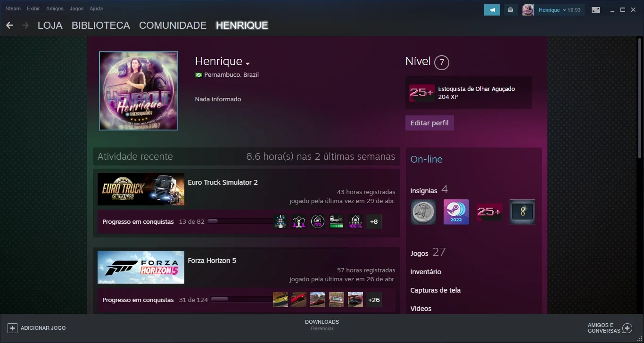Click 'Progresso em conquistas' for Forza Horizon 5

pyautogui.click(x=138, y=300)
